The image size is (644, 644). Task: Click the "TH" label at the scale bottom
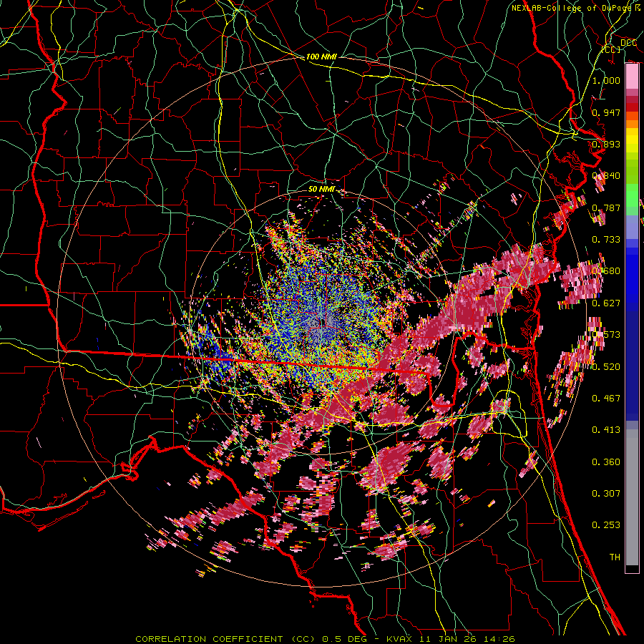tap(615, 557)
